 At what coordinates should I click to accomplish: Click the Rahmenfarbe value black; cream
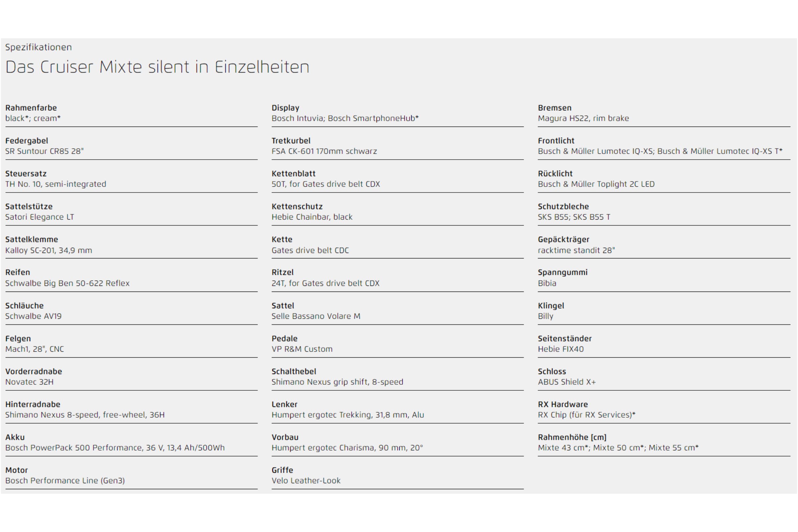tap(33, 118)
